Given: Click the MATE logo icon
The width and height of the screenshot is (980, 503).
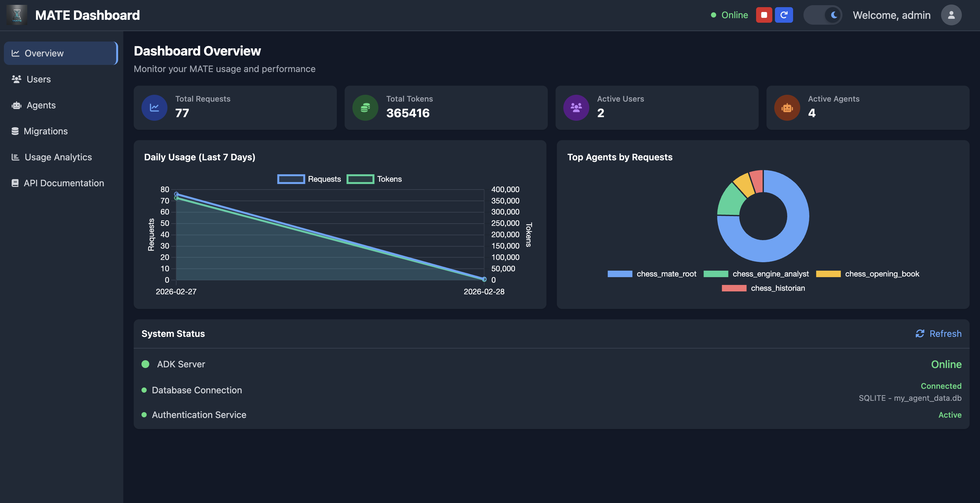Looking at the screenshot, I should pyautogui.click(x=16, y=15).
